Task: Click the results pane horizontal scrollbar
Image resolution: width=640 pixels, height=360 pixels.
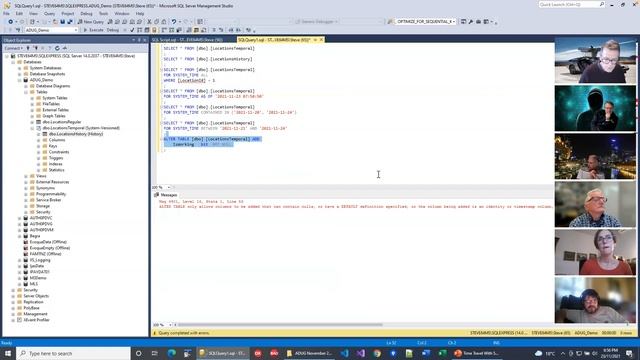Action: pos(280,325)
